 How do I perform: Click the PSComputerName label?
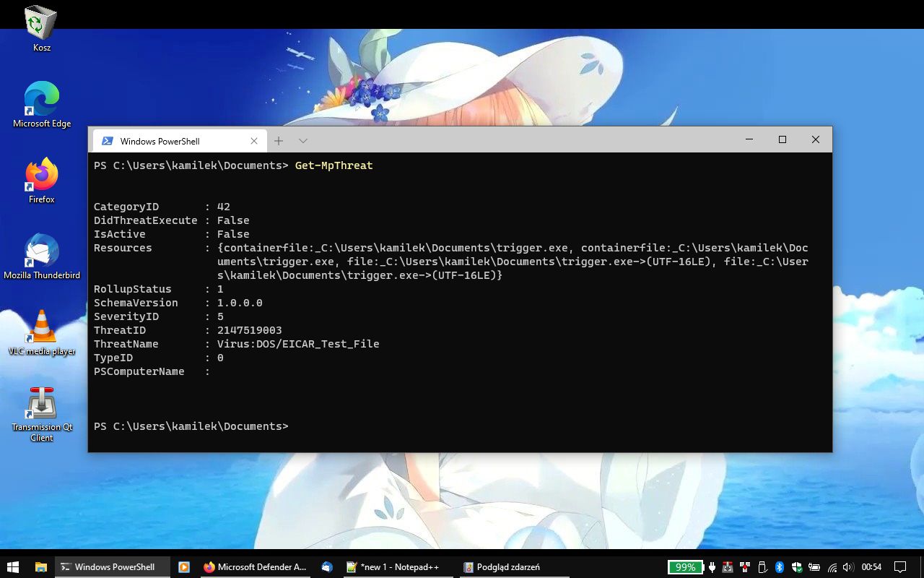click(139, 371)
